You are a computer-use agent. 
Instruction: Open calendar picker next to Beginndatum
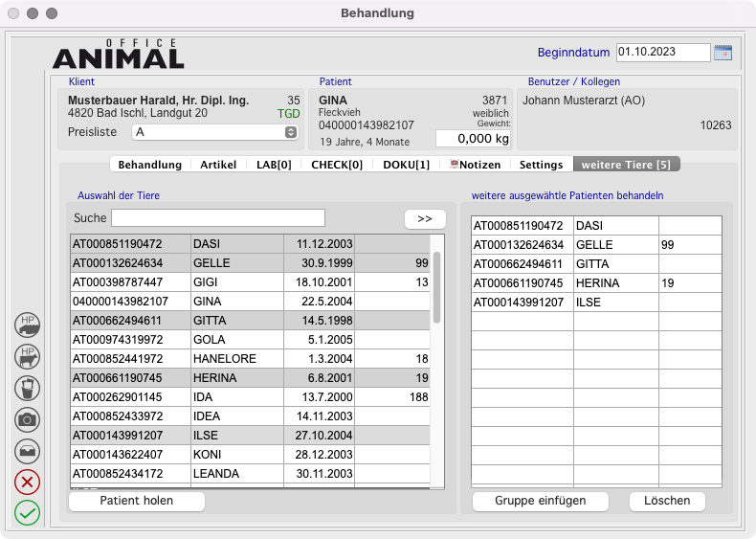click(x=723, y=53)
